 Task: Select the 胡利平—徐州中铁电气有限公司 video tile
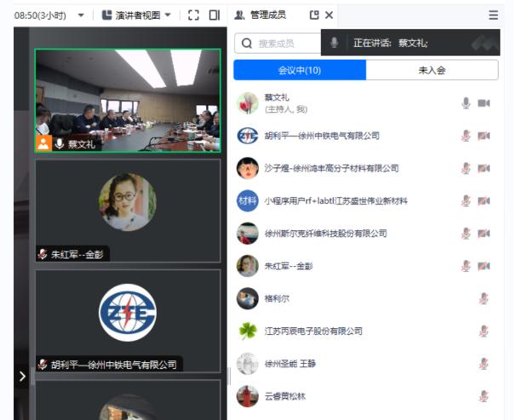(128, 321)
